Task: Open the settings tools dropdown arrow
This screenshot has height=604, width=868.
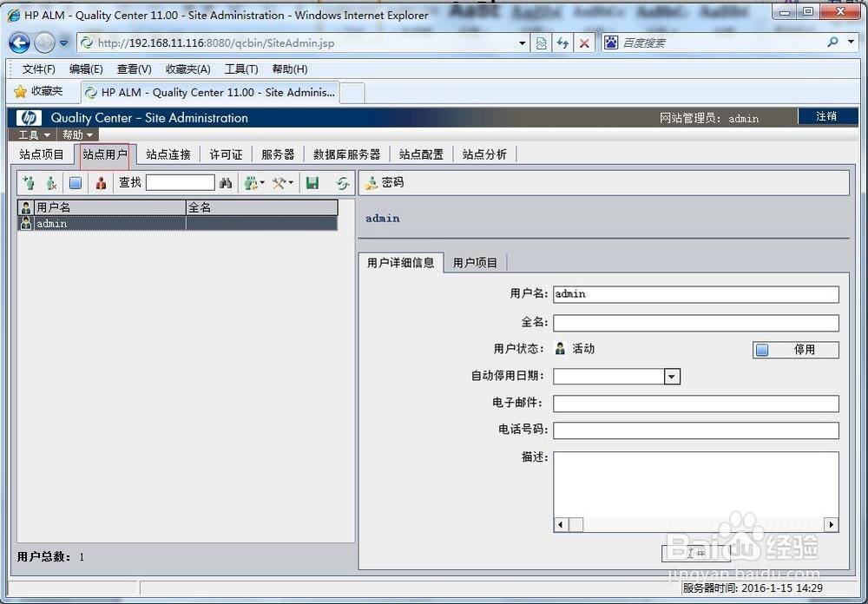Action: click(x=291, y=183)
